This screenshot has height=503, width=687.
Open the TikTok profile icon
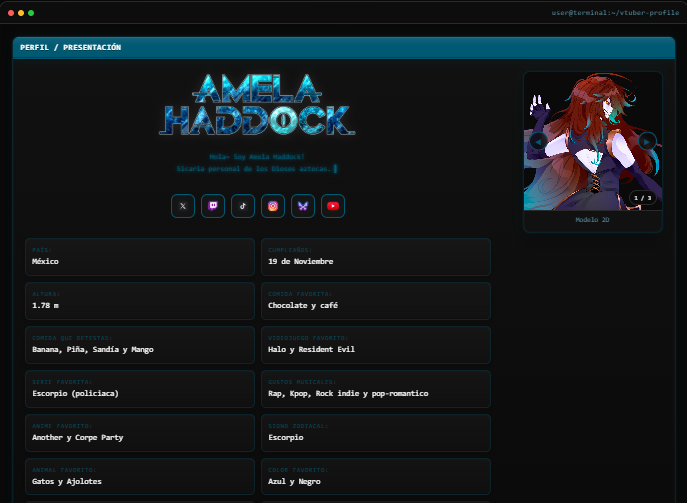tap(243, 206)
